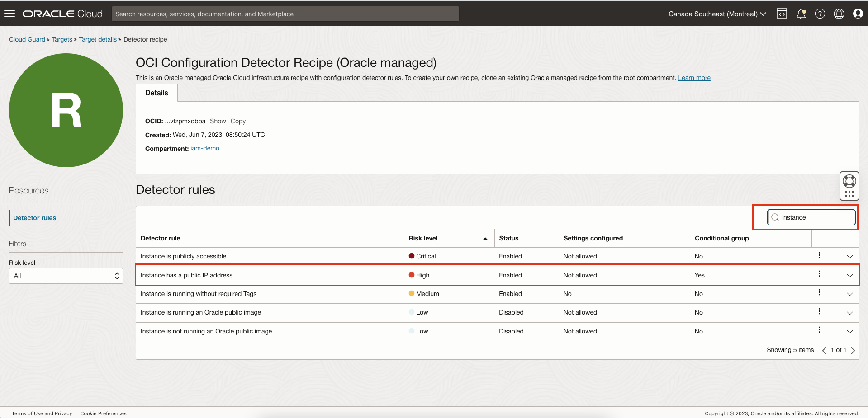The image size is (868, 418).
Task: Expand the Instance has a public IP address row
Action: click(x=850, y=276)
